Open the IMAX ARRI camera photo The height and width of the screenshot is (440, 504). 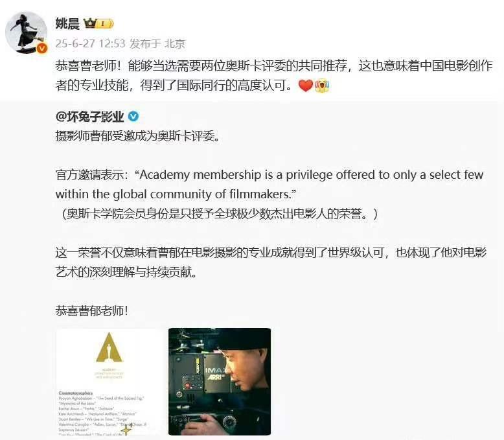(x=220, y=382)
